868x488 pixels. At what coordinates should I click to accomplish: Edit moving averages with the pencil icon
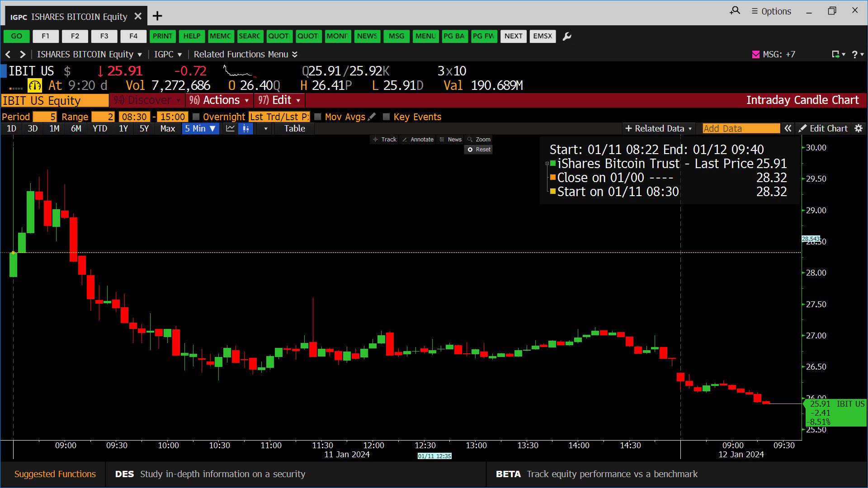(x=372, y=117)
